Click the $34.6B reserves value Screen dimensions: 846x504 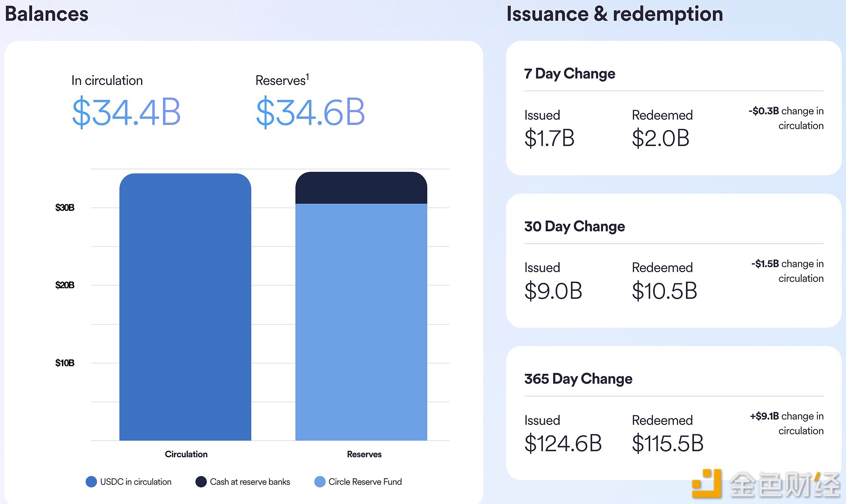pyautogui.click(x=310, y=112)
